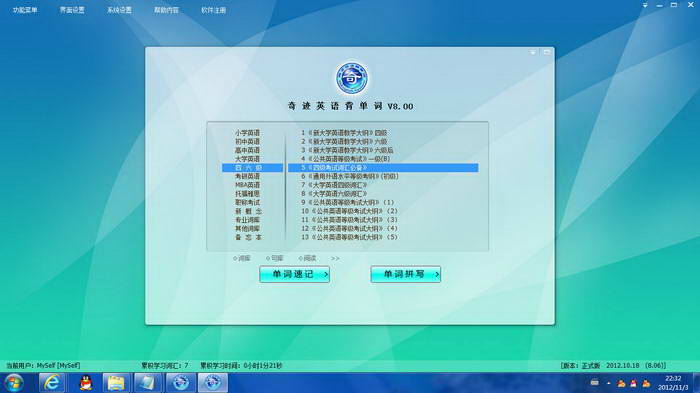Viewport: 700px width, 393px height.
Task: Select the 其他词库 category
Action: coord(247,229)
